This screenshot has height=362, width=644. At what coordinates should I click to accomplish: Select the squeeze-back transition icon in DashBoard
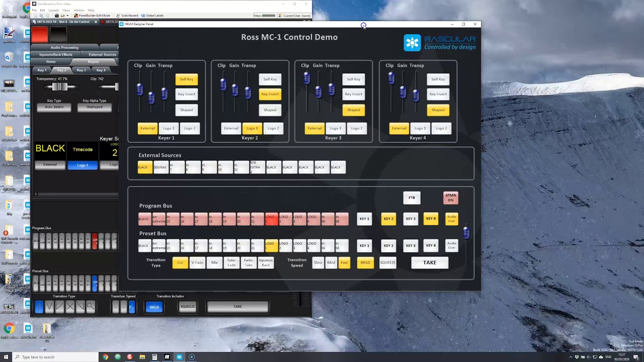coord(91,306)
